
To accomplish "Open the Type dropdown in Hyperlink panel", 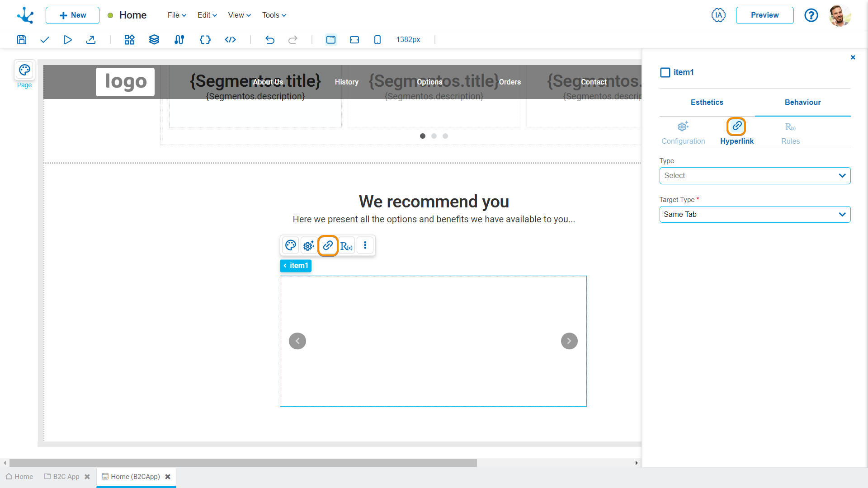I will (x=754, y=175).
